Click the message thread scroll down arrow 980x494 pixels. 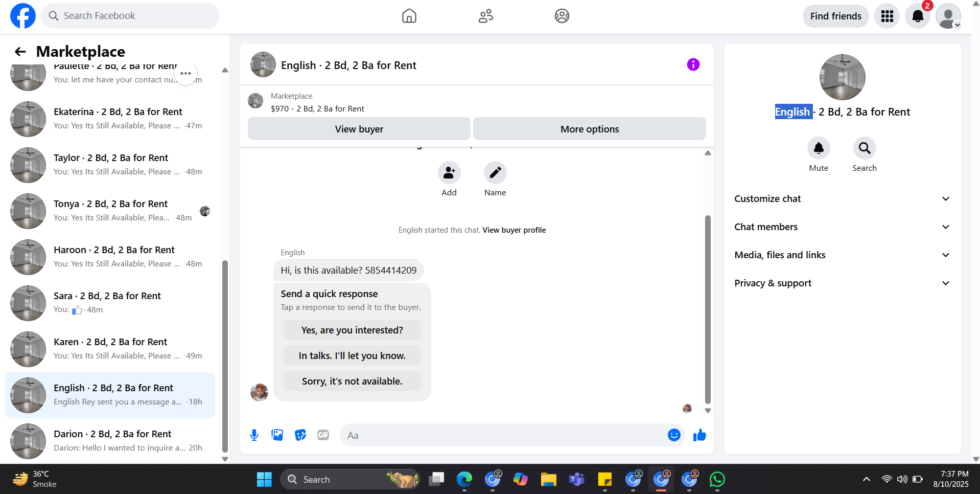pyautogui.click(x=708, y=411)
